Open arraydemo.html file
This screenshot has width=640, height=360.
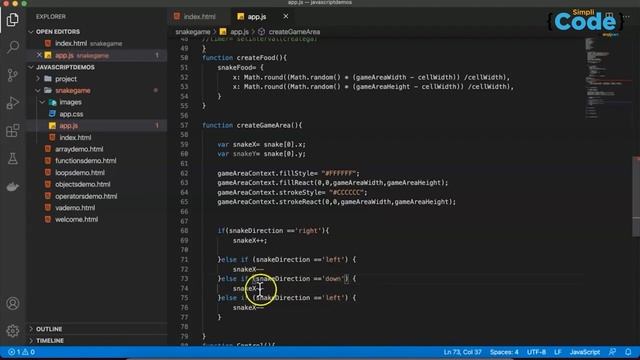tap(79, 149)
